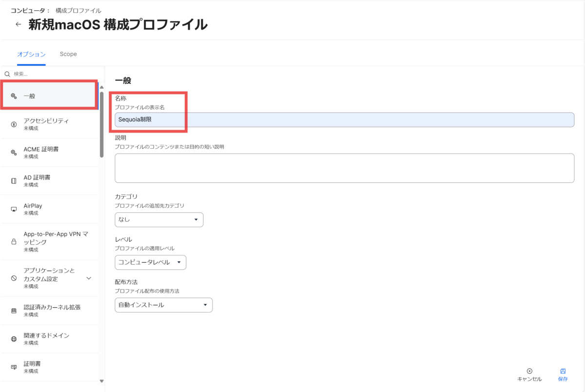Click the 関連するドメイン globe icon

point(14,339)
